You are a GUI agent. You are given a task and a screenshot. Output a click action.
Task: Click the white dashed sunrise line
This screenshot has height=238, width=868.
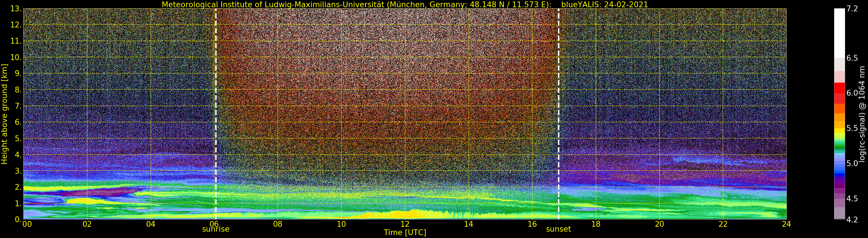pyautogui.click(x=216, y=114)
